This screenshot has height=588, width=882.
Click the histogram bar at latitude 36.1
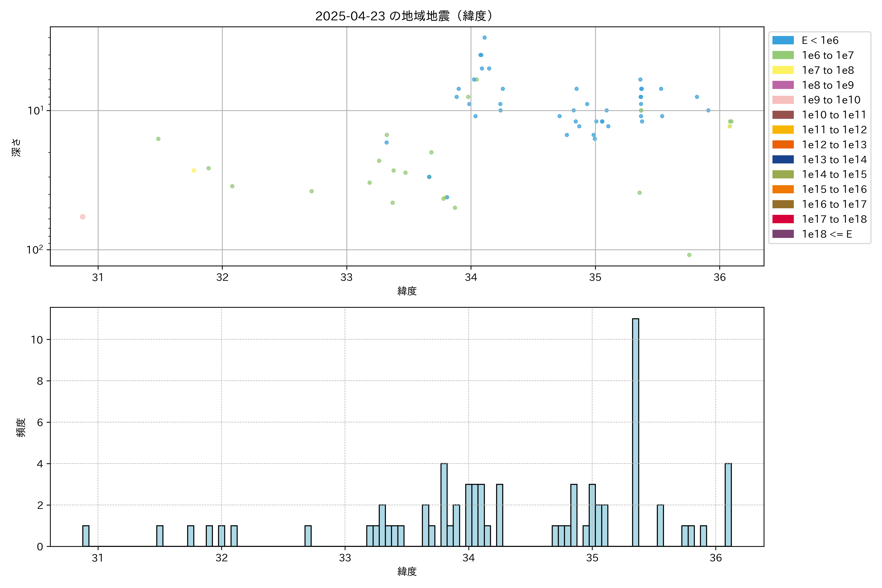728,505
